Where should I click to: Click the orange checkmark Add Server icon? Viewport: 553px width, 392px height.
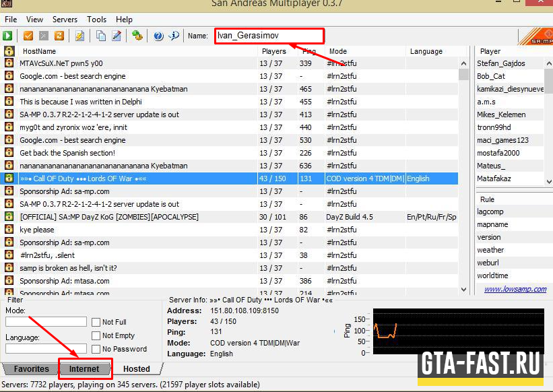point(28,36)
